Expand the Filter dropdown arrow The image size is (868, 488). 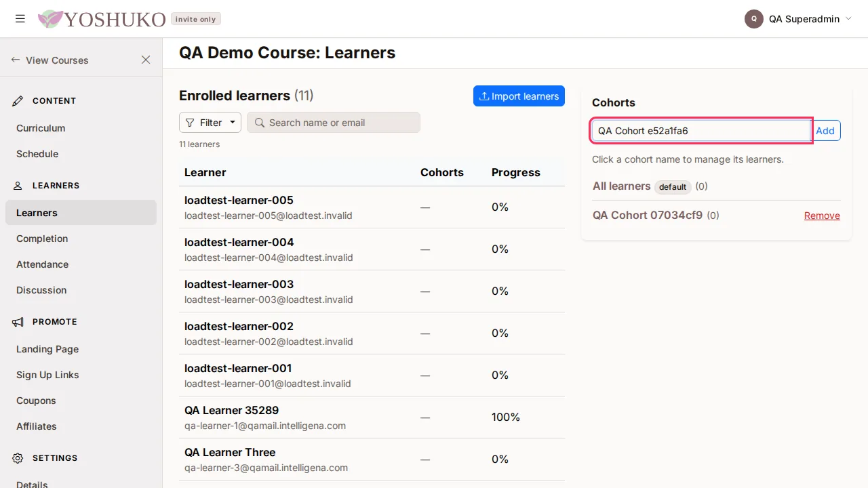(x=232, y=123)
